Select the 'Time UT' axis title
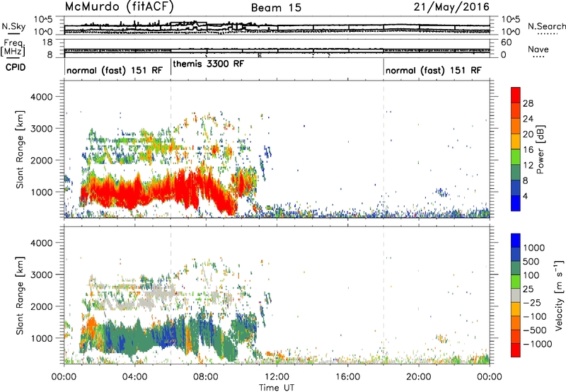 (277, 388)
